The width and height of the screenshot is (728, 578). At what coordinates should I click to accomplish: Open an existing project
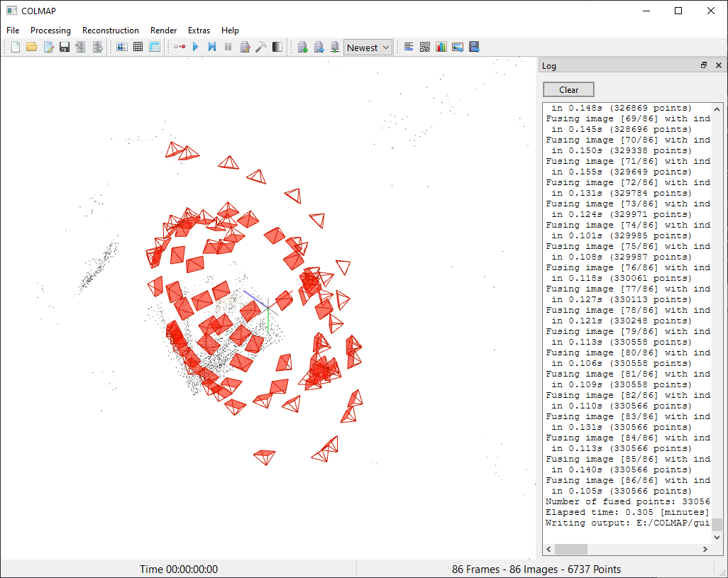(32, 46)
